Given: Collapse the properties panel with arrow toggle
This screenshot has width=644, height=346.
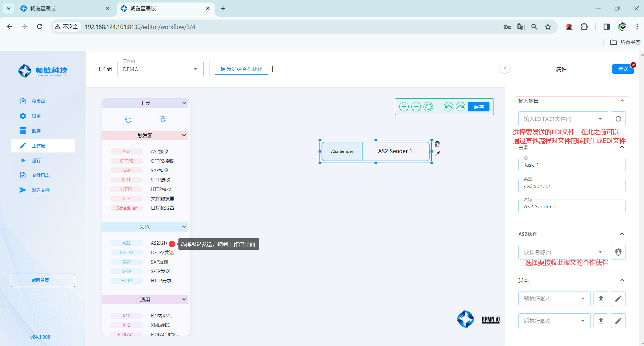Looking at the screenshot, I should pyautogui.click(x=505, y=68).
